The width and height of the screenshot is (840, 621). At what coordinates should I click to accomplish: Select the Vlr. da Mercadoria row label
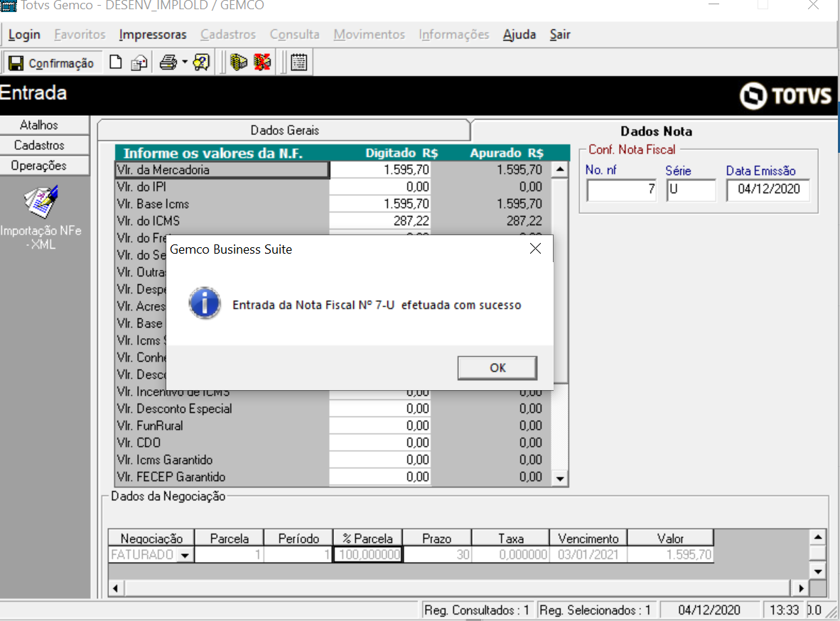pos(222,170)
